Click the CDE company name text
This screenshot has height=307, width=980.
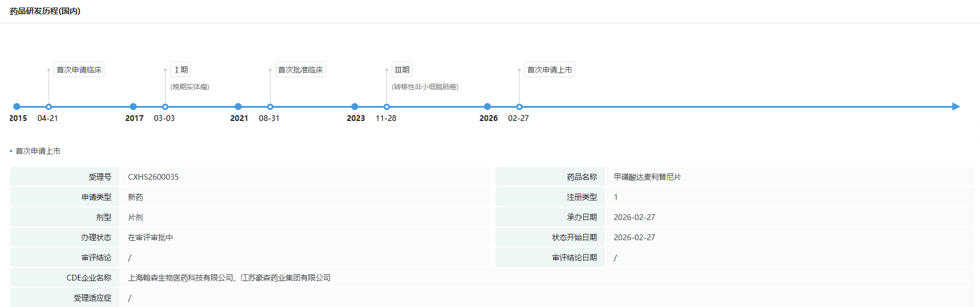pos(230,278)
